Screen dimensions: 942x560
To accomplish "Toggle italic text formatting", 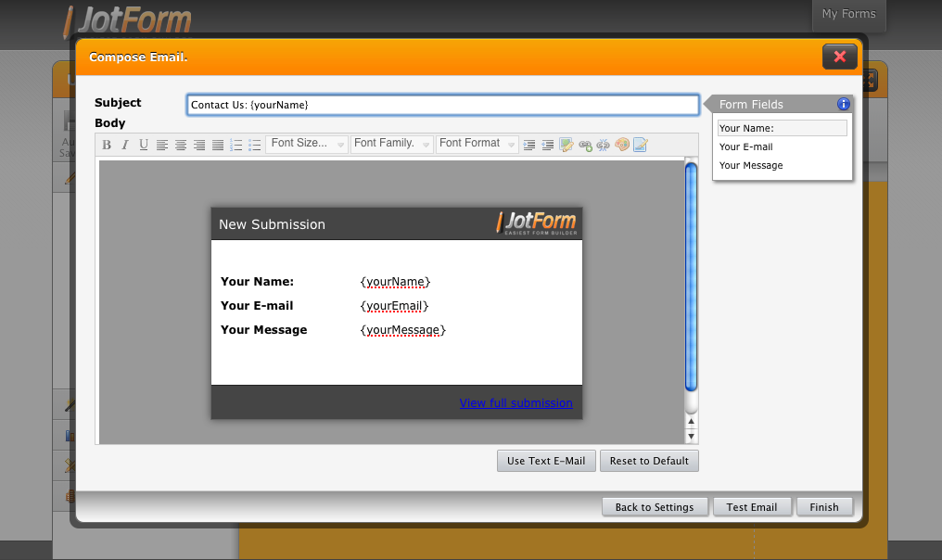I will (125, 145).
